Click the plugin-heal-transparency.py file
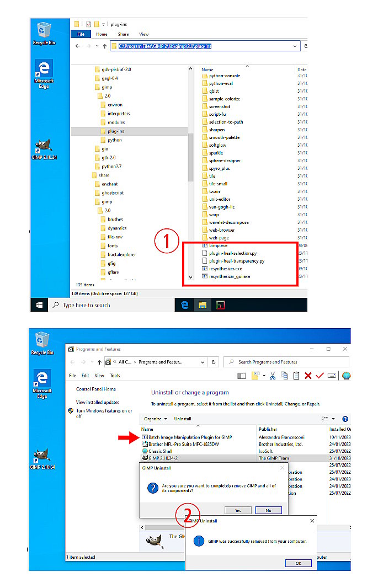Screen dimensions: 378x588 tap(233, 261)
